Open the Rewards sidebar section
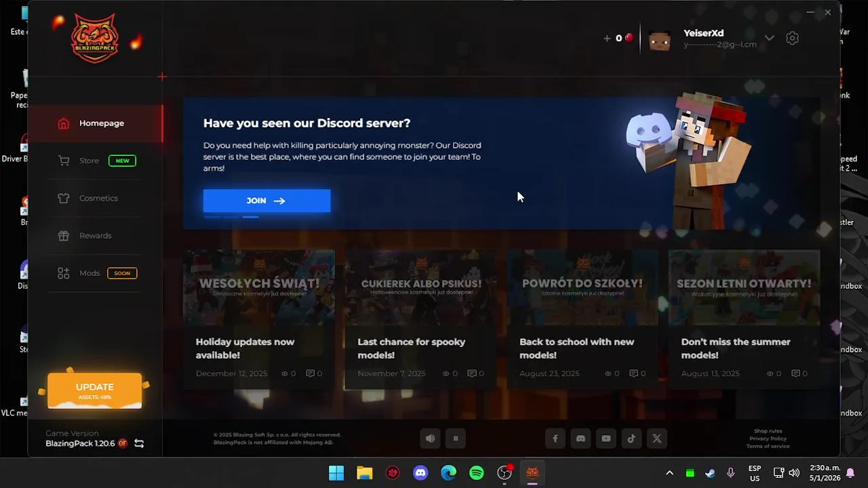 [x=95, y=236]
